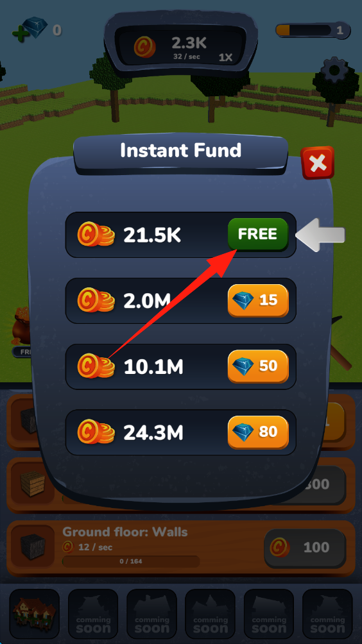Select the coin stack icon beside 21.5K
Screen dimensions: 362x644
click(x=96, y=234)
